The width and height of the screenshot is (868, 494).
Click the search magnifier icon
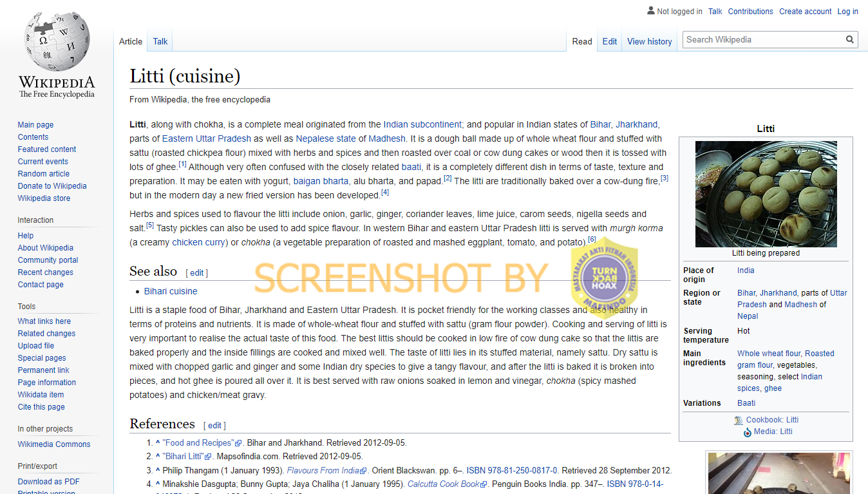point(850,40)
